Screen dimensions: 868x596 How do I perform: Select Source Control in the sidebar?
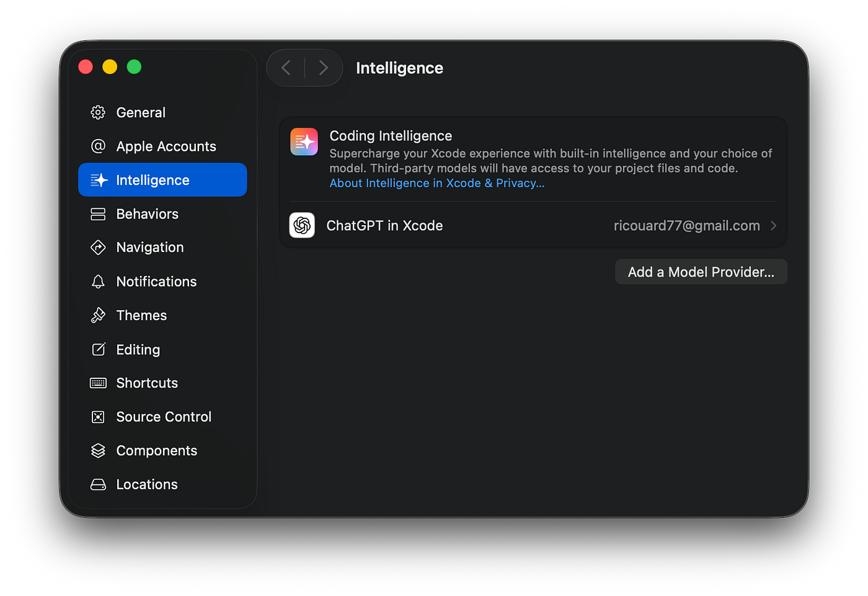click(164, 417)
